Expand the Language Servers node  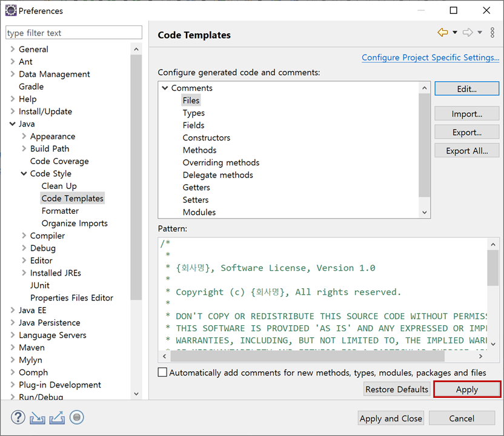point(13,335)
